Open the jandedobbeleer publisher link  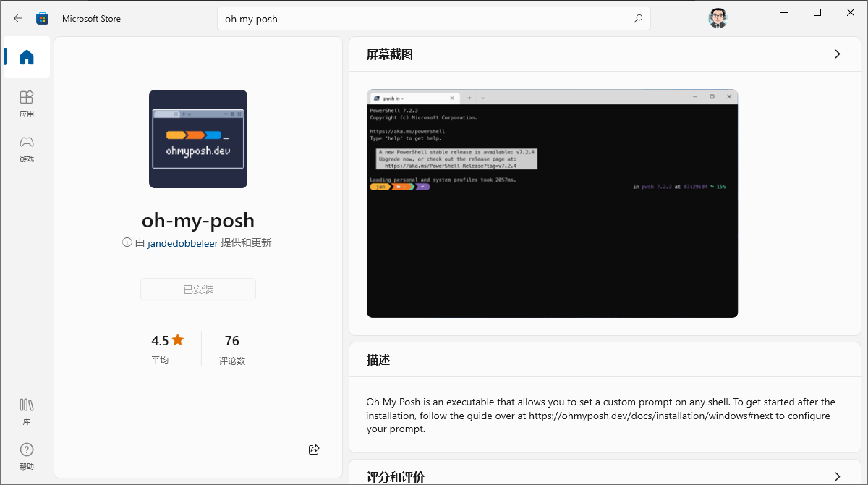click(x=182, y=243)
